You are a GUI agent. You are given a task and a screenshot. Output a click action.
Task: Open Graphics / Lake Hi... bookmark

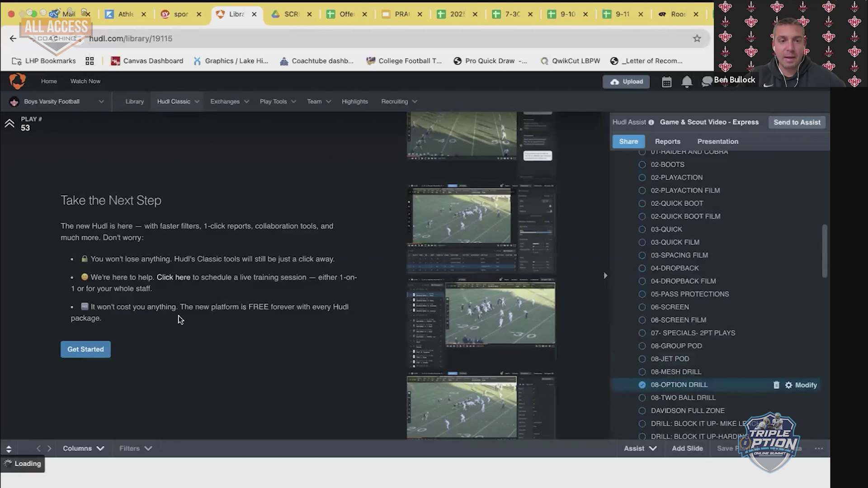(x=231, y=61)
